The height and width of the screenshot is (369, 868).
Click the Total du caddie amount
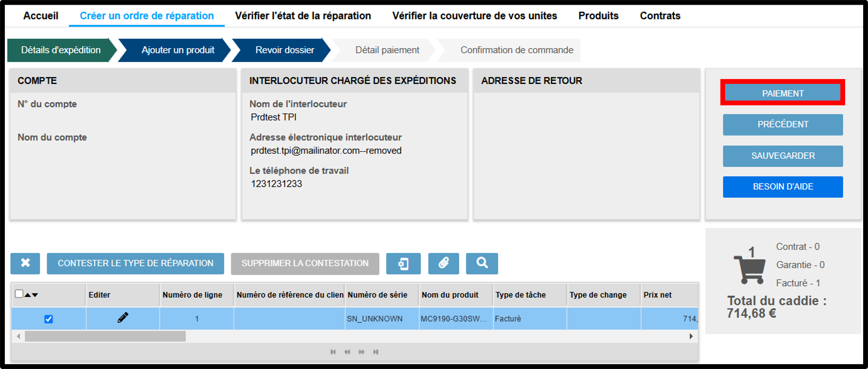751,313
